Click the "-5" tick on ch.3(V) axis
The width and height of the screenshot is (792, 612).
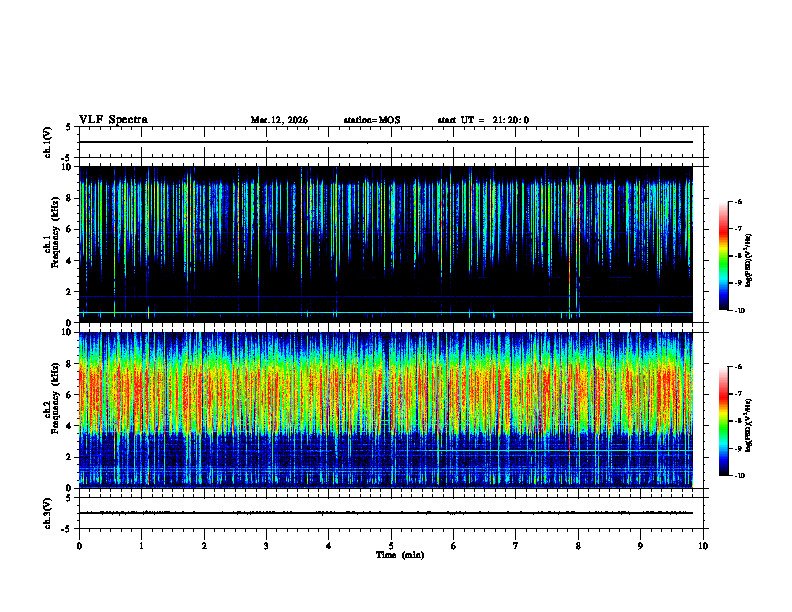(66, 529)
